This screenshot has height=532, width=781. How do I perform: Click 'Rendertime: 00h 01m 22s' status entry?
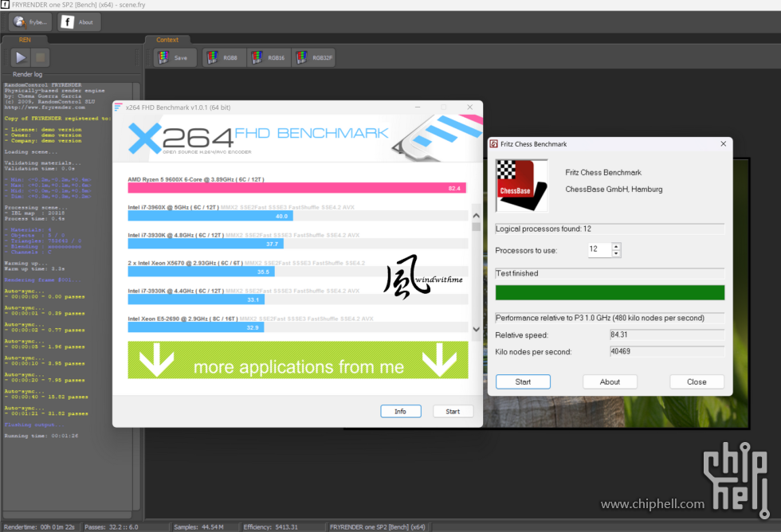(x=39, y=527)
